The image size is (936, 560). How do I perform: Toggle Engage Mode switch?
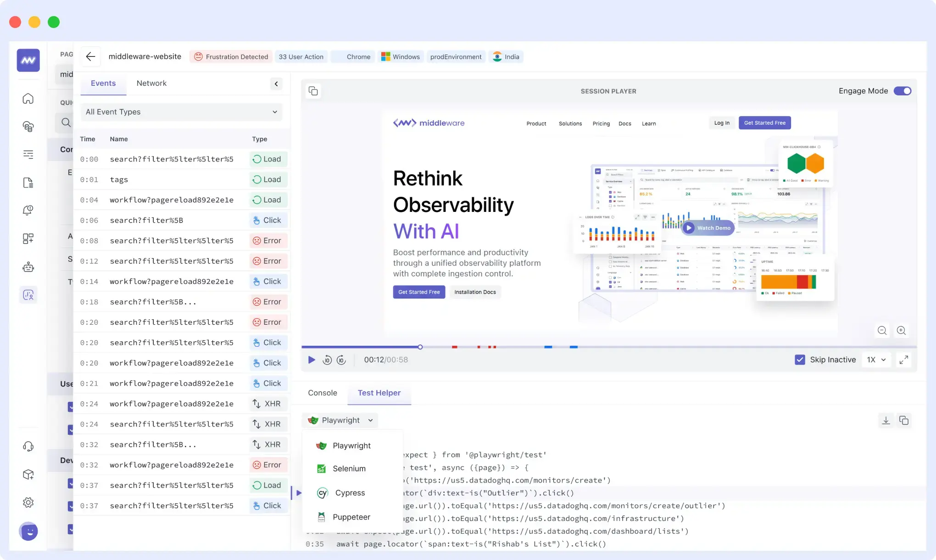pyautogui.click(x=902, y=91)
